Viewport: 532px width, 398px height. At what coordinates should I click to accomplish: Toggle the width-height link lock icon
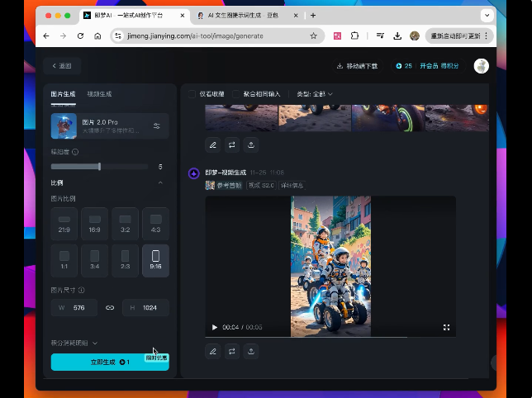pos(110,308)
